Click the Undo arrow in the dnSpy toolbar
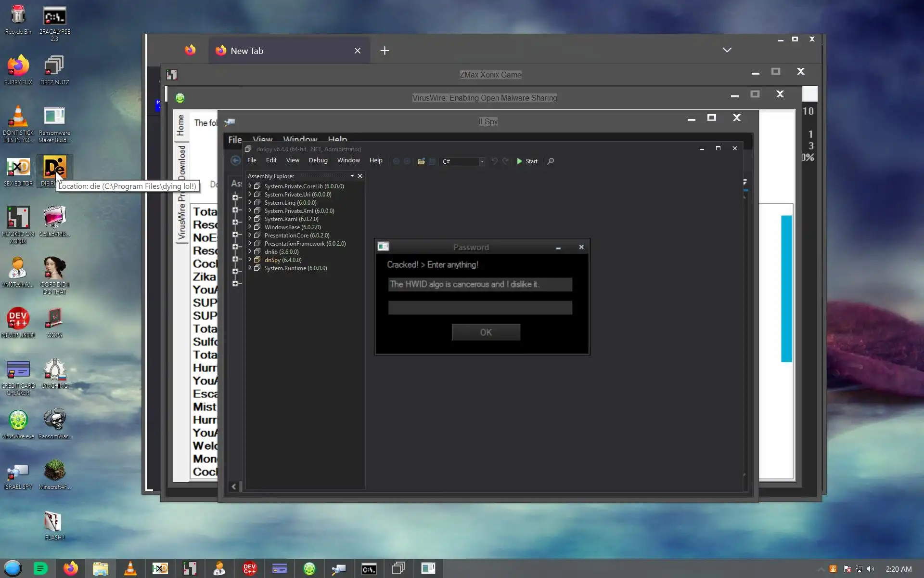Image resolution: width=924 pixels, height=578 pixels. 494,161
